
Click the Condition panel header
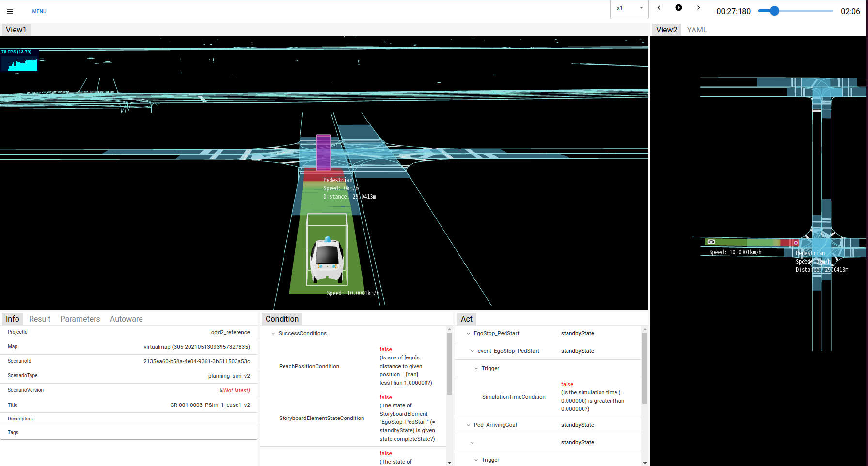pos(282,319)
